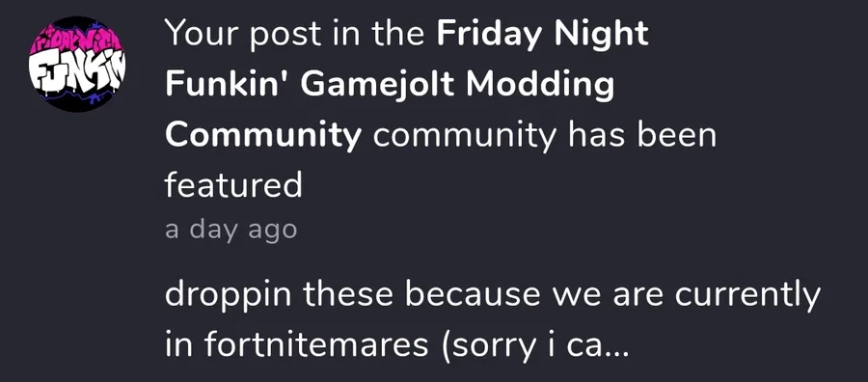Click the bold 'Funkin' Gamejolt Modding' text
The image size is (868, 382).
click(390, 84)
